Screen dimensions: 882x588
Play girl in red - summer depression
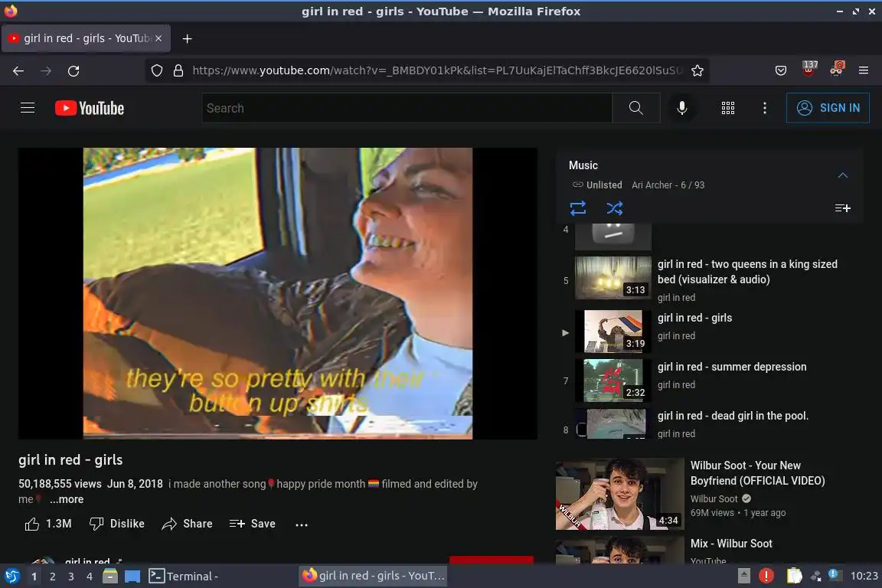(x=732, y=367)
